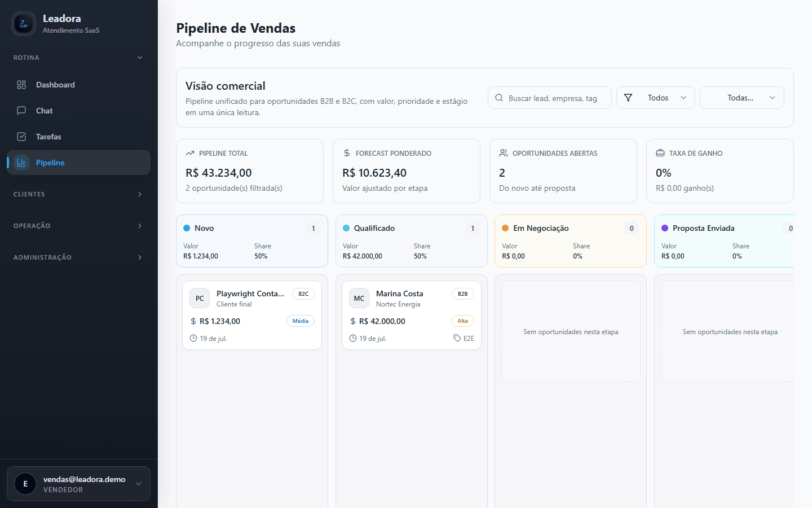The height and width of the screenshot is (508, 812).
Task: Click dollar icon beside R$ 1.234,00 card value
Action: (193, 321)
